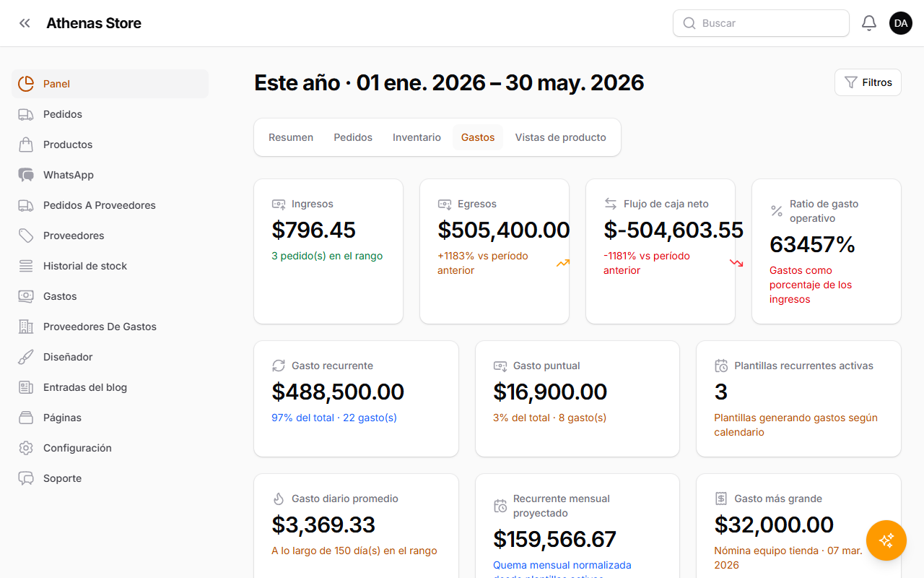Click the $488,500.00 Gasto recurrente value

click(338, 392)
